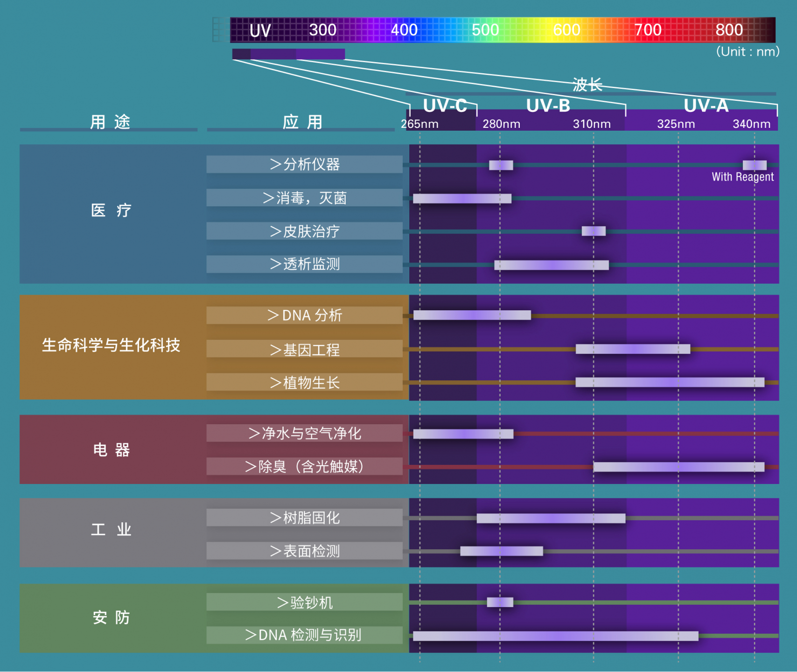The image size is (797, 672).
Task: Select the UV-C band header
Action: click(444, 106)
